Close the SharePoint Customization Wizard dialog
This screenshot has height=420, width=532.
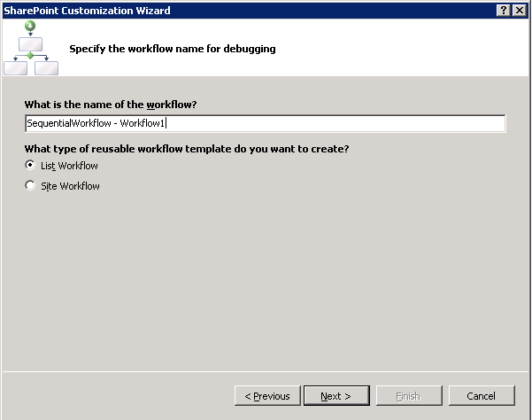coord(518,10)
